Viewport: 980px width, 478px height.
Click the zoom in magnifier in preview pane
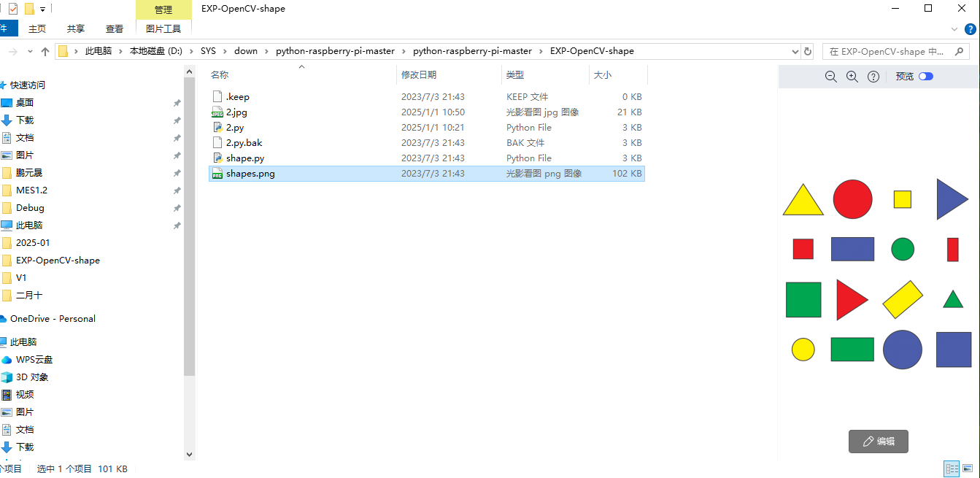pyautogui.click(x=852, y=77)
